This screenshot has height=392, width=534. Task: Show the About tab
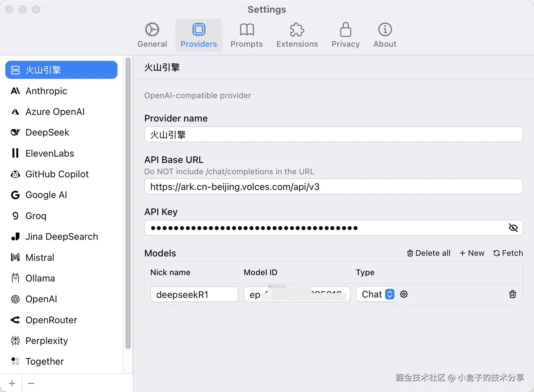(385, 35)
